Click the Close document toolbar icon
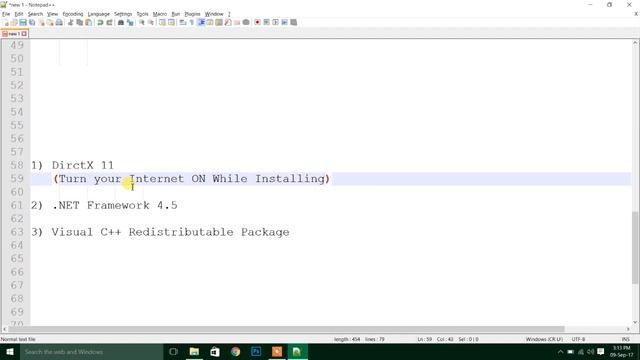This screenshot has height=360, width=640. click(x=41, y=22)
